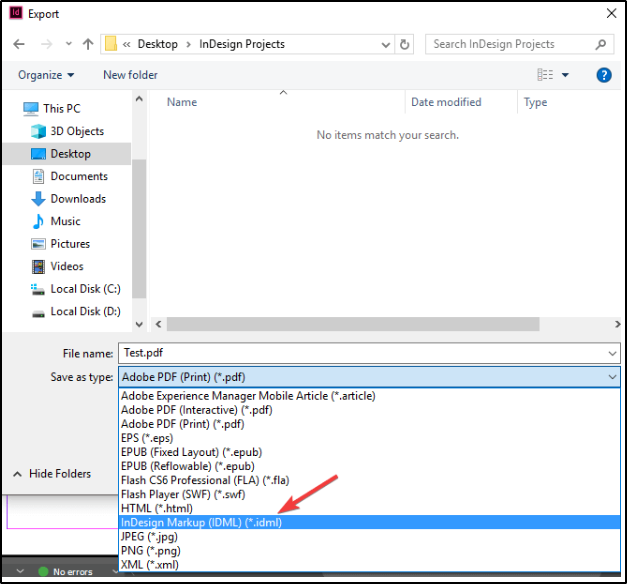Sort files by Name column

(x=182, y=102)
